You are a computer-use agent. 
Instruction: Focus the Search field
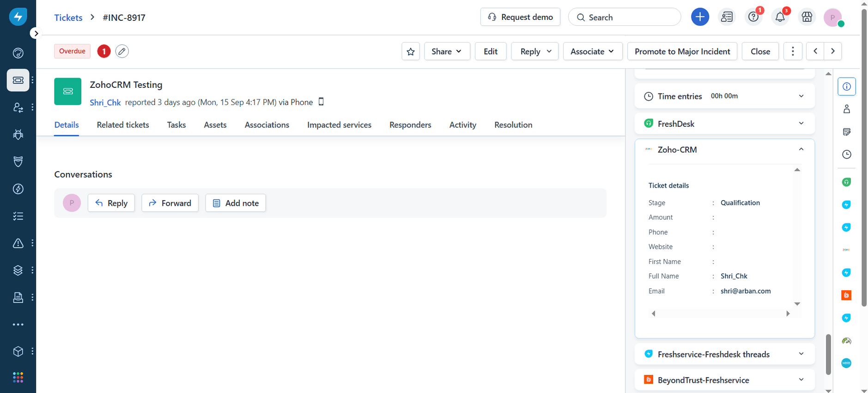[625, 17]
